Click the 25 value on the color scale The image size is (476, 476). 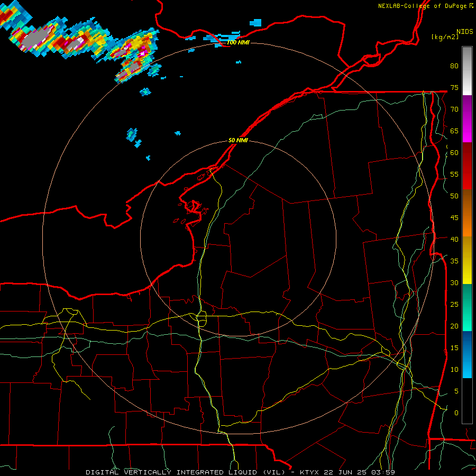pyautogui.click(x=454, y=305)
